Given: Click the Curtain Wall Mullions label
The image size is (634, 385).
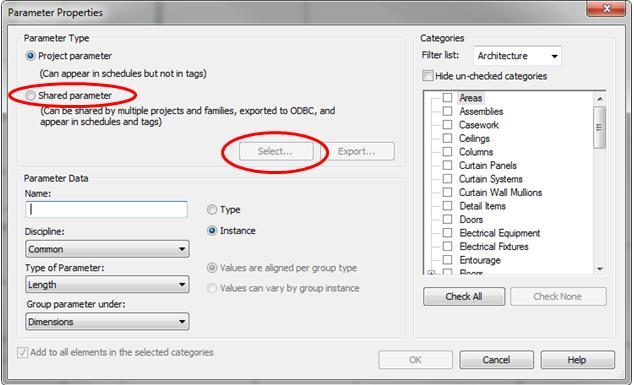Looking at the screenshot, I should point(500,192).
